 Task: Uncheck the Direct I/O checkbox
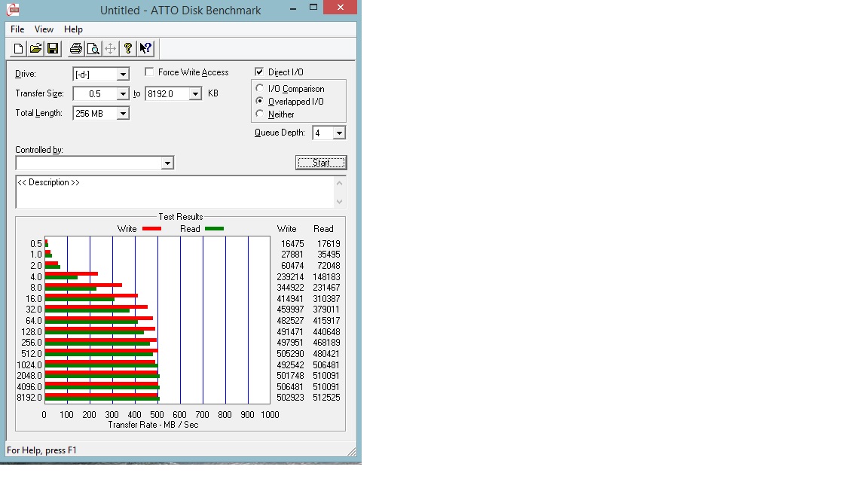coord(259,72)
